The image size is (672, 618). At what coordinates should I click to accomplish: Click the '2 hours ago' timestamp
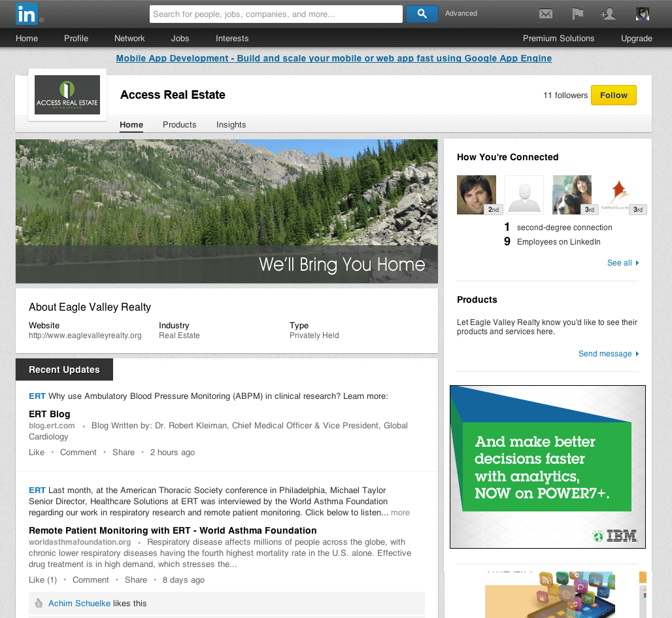coord(173,452)
